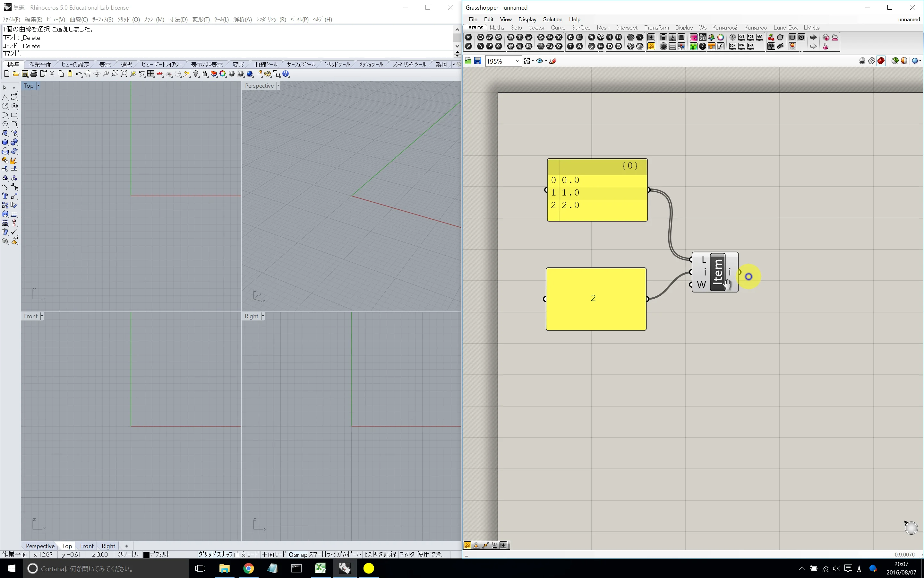Select the Pan hand tool in Rhino
924x578 pixels.
pyautogui.click(x=88, y=74)
